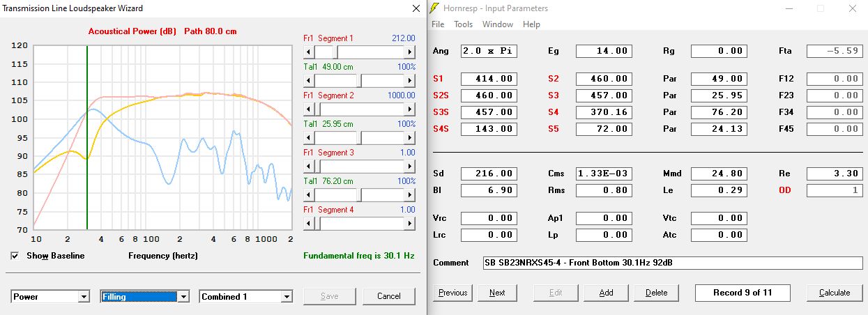Click the OD field with value 1

834,190
